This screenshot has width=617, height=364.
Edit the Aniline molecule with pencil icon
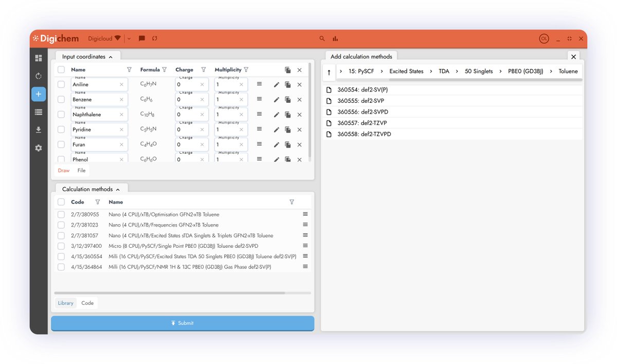tap(277, 85)
